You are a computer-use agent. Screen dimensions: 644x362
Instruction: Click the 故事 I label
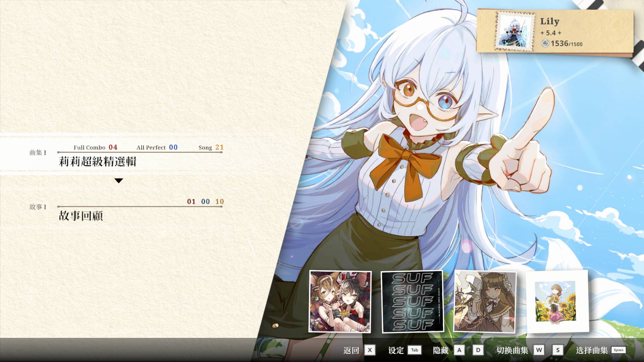click(x=38, y=207)
